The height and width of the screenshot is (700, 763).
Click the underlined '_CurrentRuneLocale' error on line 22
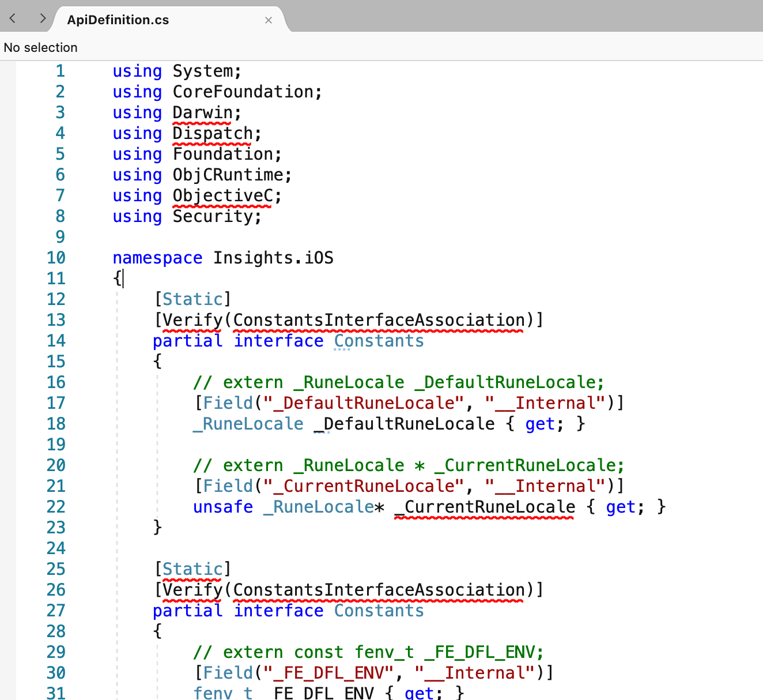pos(484,507)
